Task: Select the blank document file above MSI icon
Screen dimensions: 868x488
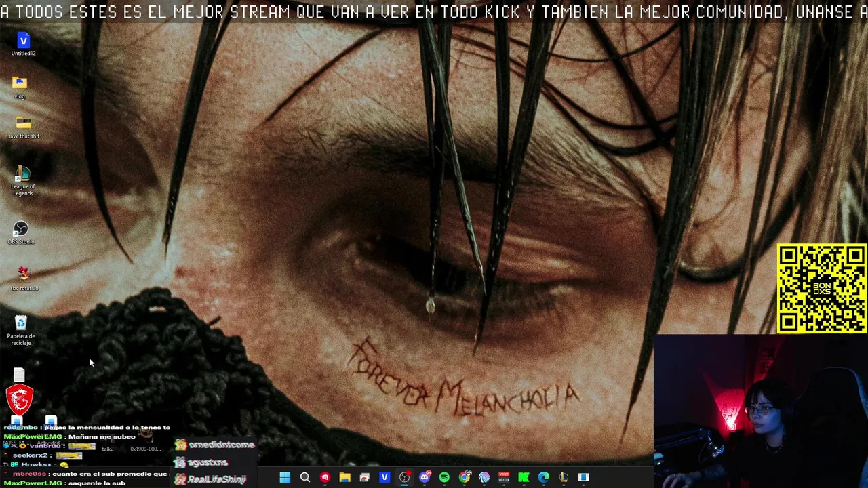Action: tap(19, 375)
